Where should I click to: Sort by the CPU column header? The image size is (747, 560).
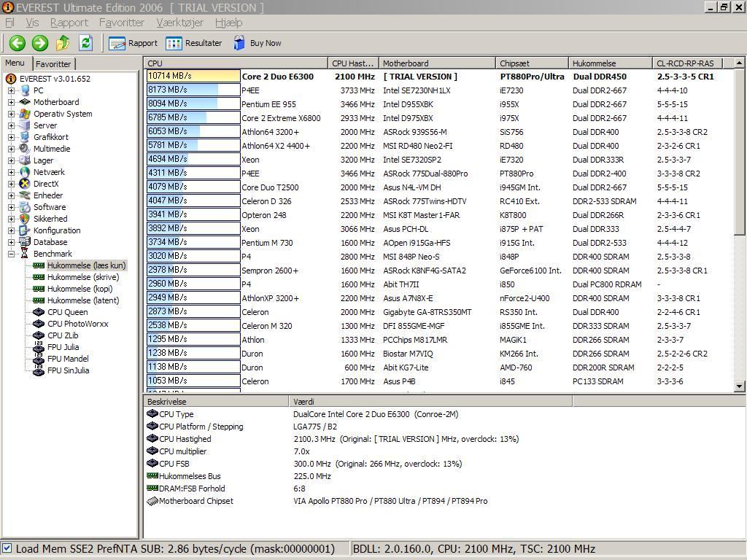click(236, 63)
